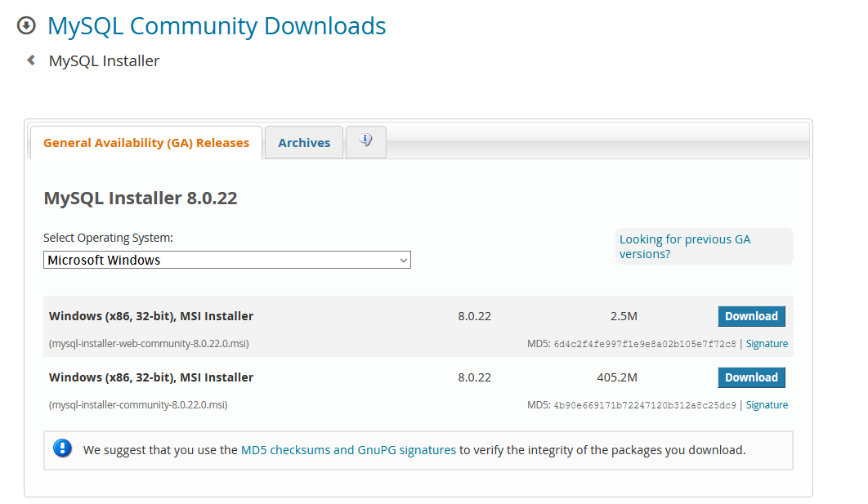Screen dimensions: 868x504
Task: Click the installer title in the 405.2M row
Action: (151, 378)
